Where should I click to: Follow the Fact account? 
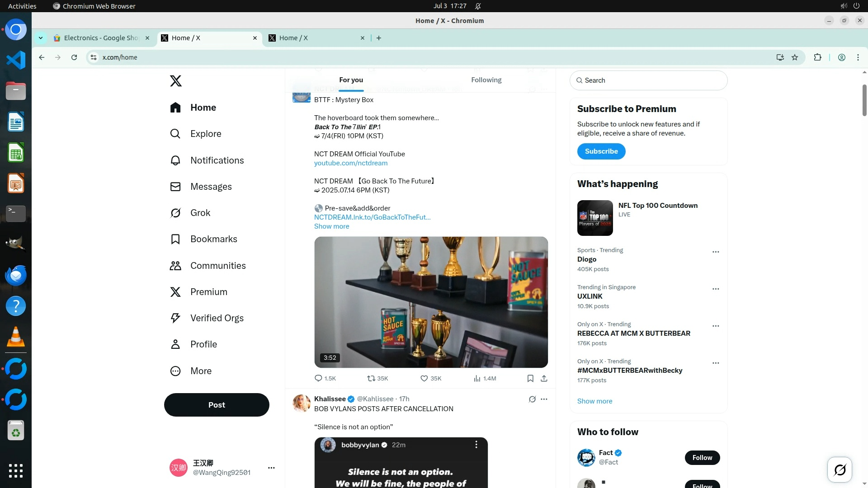[702, 458]
